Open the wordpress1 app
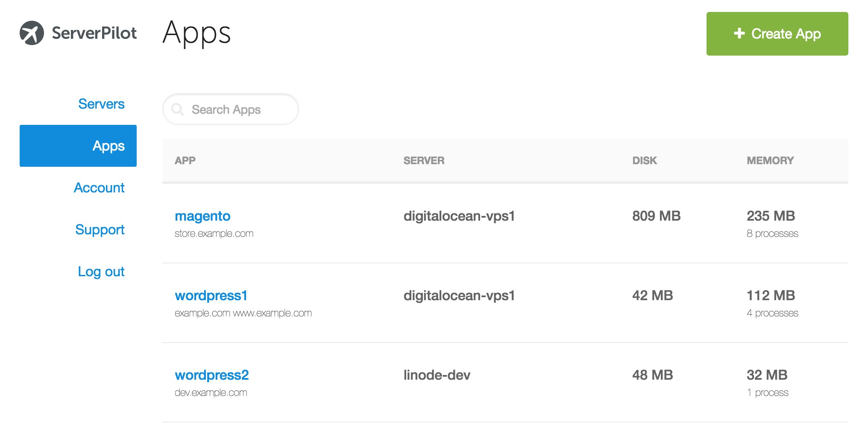 (211, 295)
